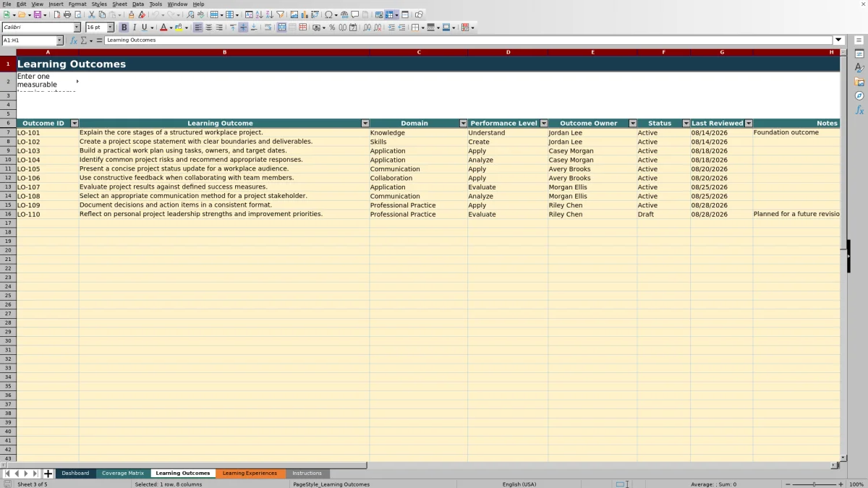The width and height of the screenshot is (868, 488).
Task: Click the Increase Indent icon
Action: [391, 27]
